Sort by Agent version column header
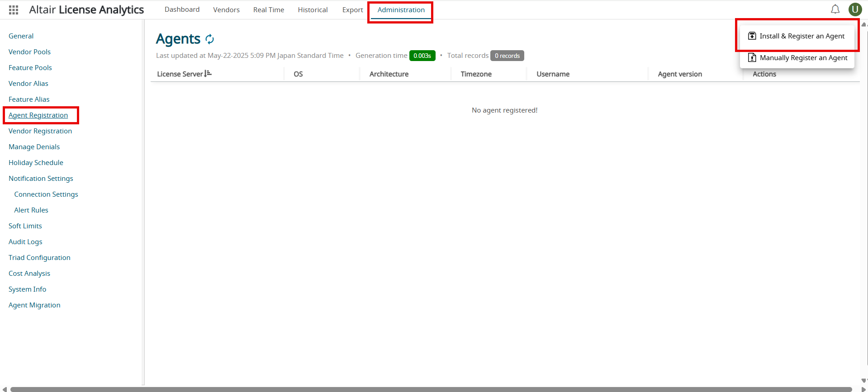This screenshot has height=392, width=868. pos(680,74)
